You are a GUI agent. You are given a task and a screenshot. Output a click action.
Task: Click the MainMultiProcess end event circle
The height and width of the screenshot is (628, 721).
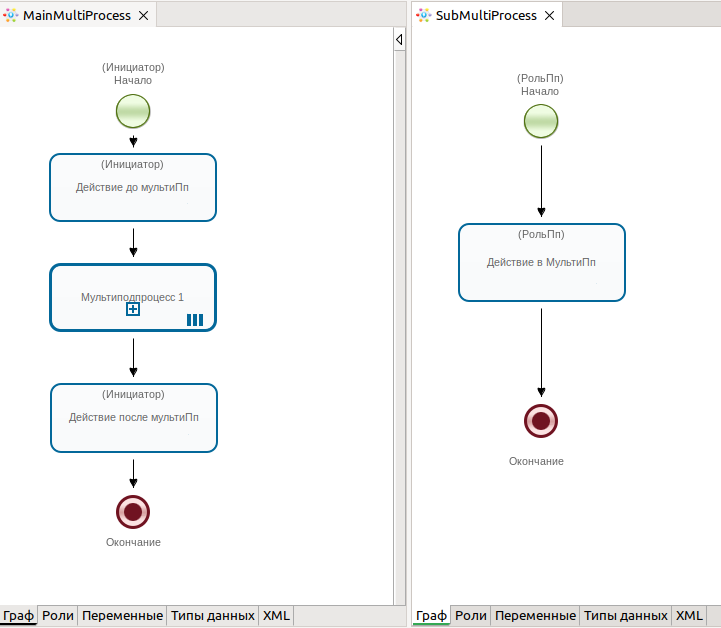(133, 511)
